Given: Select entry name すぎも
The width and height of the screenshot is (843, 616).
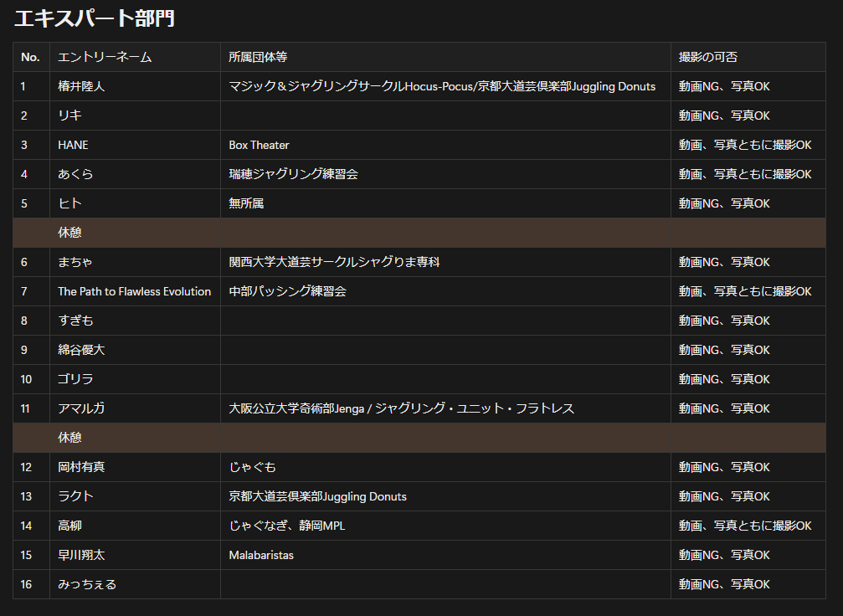Looking at the screenshot, I should pyautogui.click(x=76, y=321).
